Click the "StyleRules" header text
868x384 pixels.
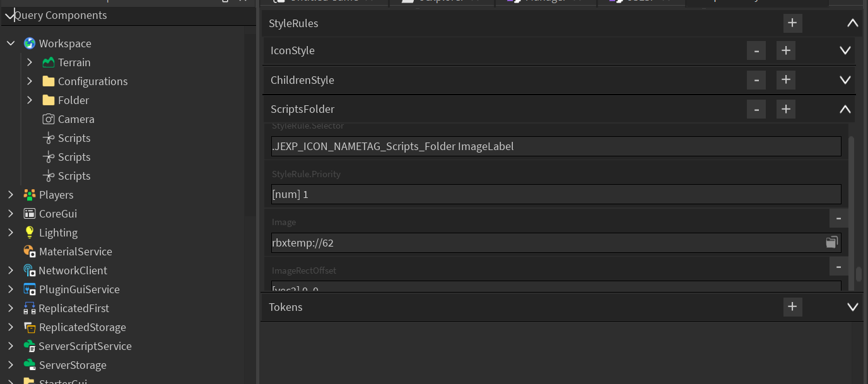[293, 24]
